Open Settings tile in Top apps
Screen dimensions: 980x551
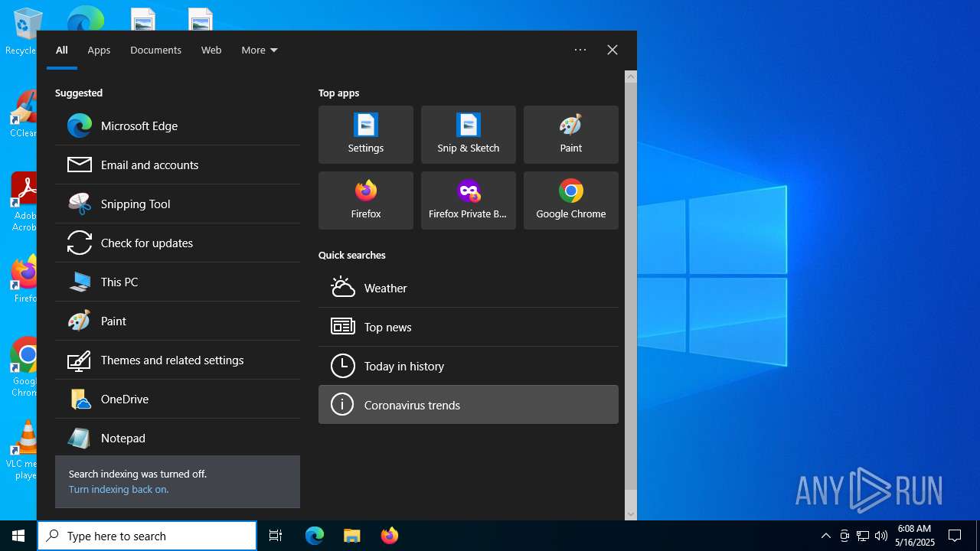point(366,135)
